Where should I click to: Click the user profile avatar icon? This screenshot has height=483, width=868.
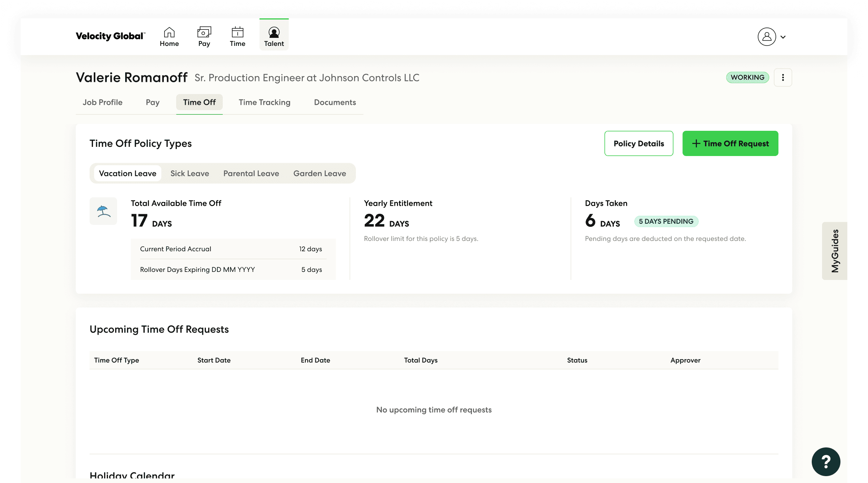(x=767, y=37)
